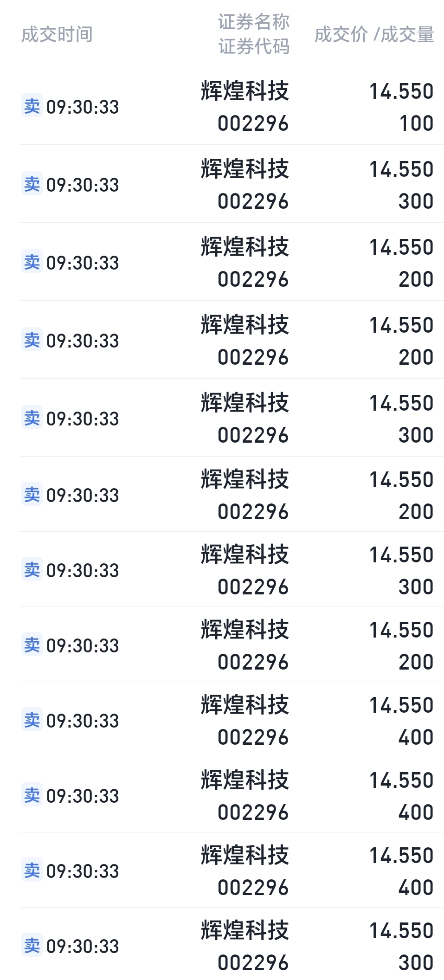Tap the 卖 badge in the eleventh trade row
The height and width of the screenshot is (980, 444).
(32, 870)
